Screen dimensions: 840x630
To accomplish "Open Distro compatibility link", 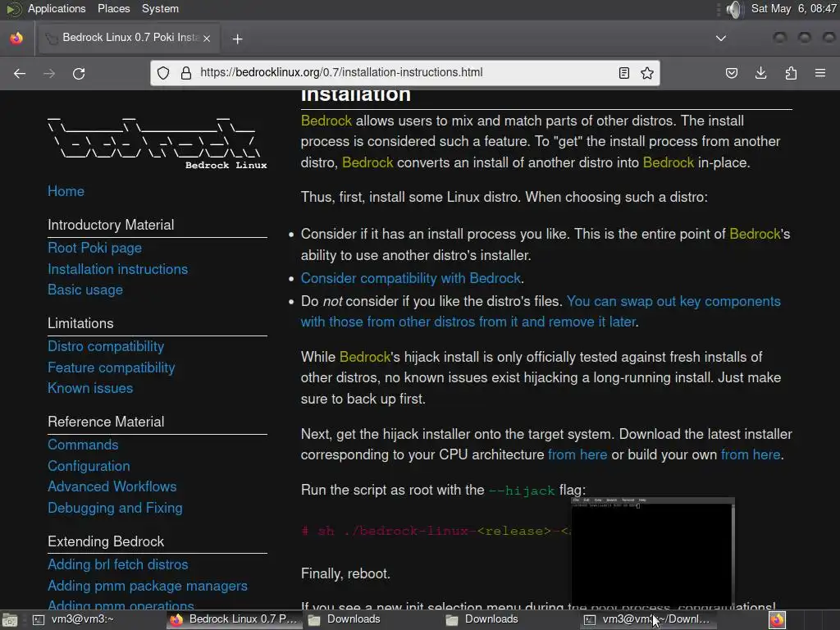I will [x=106, y=346].
